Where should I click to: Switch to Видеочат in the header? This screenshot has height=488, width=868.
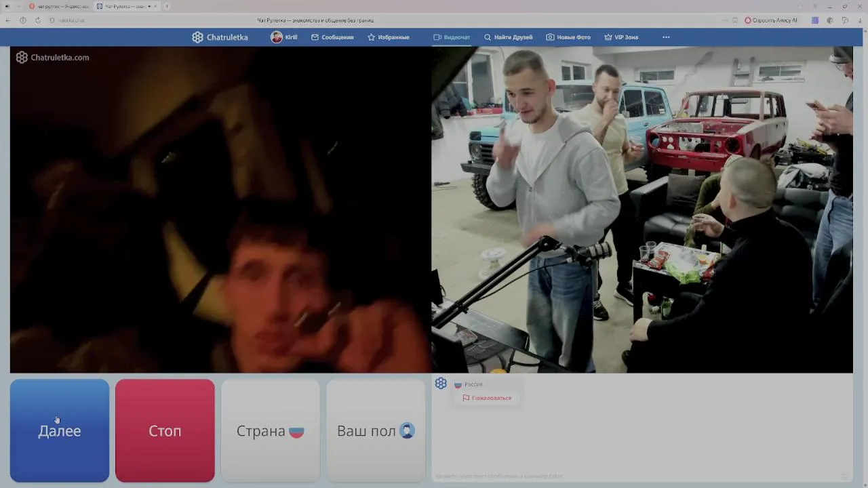pos(452,37)
